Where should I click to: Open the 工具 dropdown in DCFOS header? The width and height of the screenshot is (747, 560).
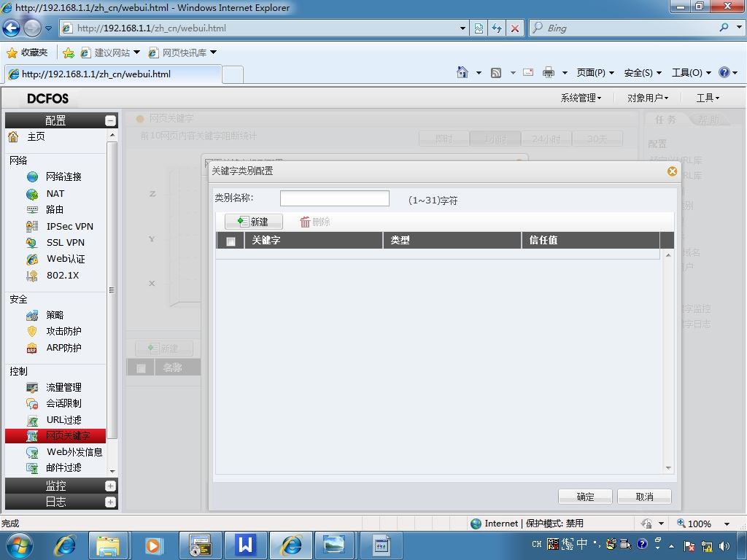coord(708,98)
